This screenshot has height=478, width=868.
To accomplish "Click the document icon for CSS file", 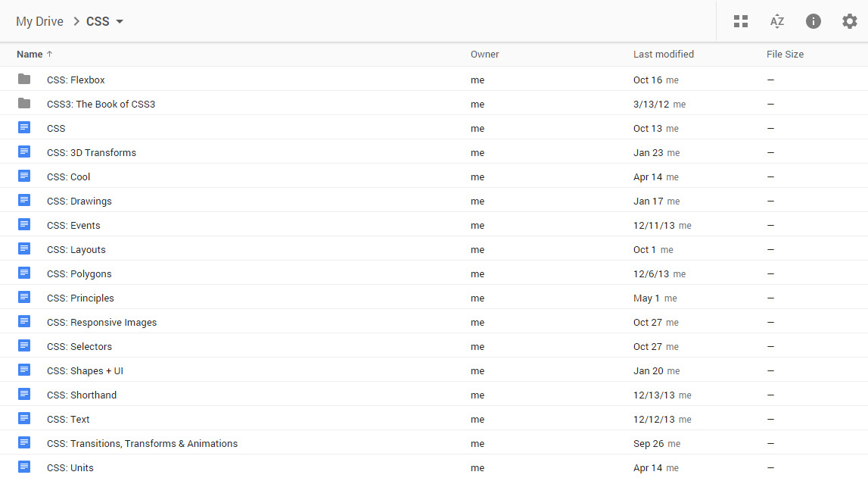I will click(x=23, y=127).
